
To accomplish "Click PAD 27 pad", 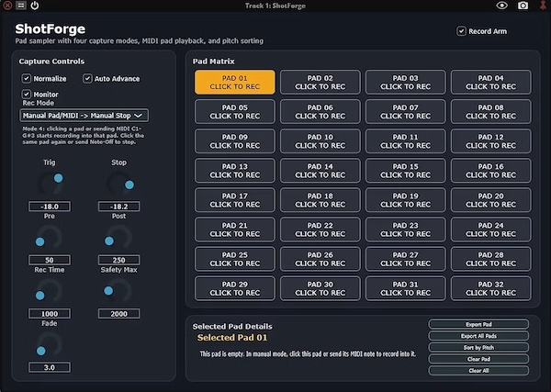I will (406, 259).
